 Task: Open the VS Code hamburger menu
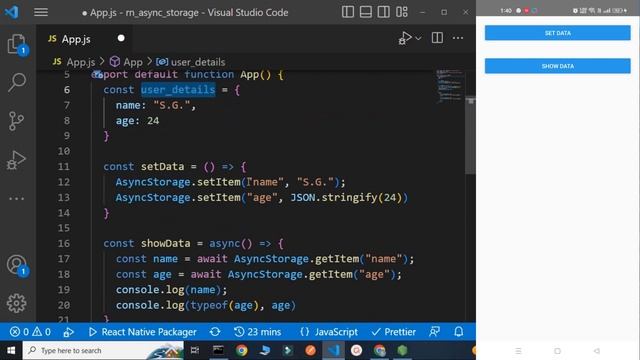pyautogui.click(x=41, y=12)
